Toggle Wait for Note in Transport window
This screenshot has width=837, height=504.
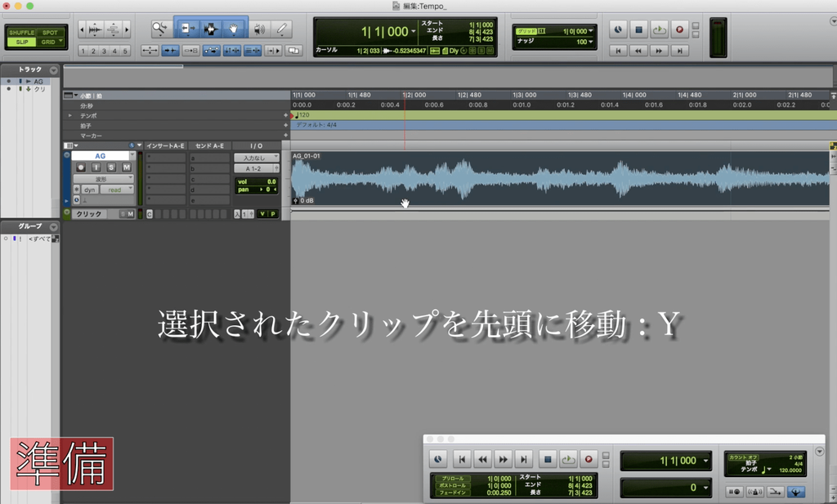pyautogui.click(x=733, y=491)
